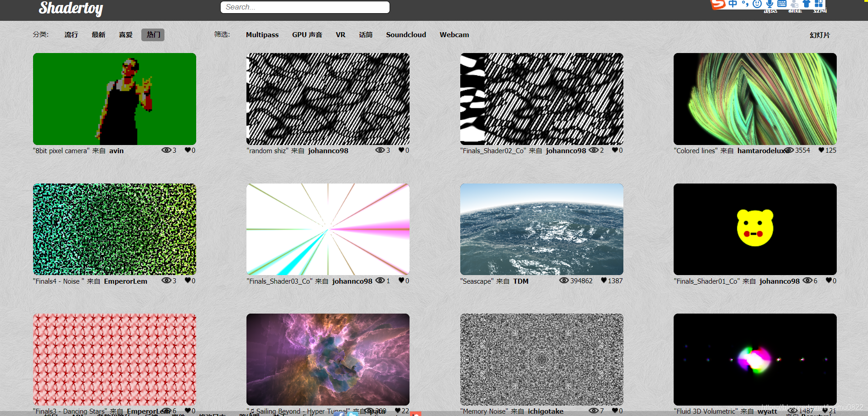Toggle Chinese/English on the Sogou input bar
Screen dimensions: 868x416
pyautogui.click(x=733, y=4)
